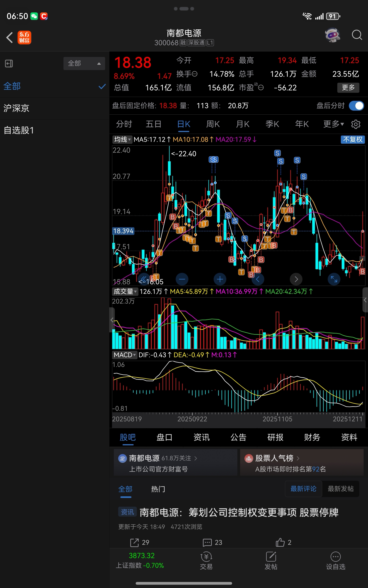Switch to 周K chart tab

click(x=213, y=124)
